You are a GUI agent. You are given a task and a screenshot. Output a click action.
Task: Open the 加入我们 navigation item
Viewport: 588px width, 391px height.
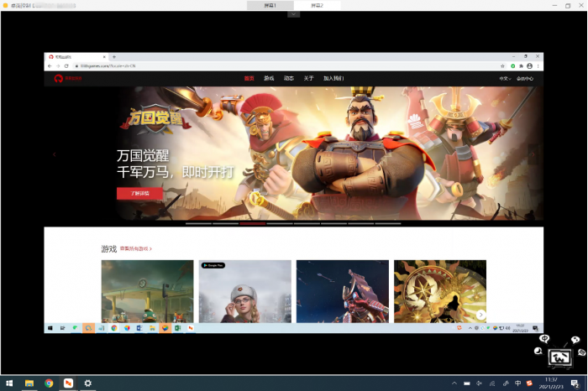pos(333,78)
